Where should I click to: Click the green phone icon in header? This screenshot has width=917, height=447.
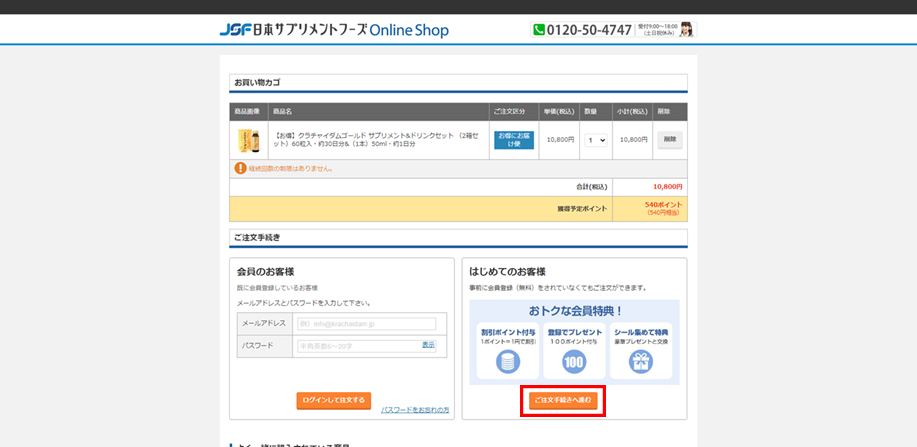pos(539,30)
